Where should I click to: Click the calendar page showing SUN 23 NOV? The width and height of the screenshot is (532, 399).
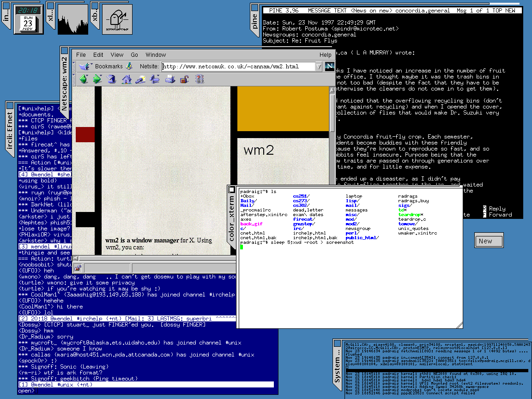pyautogui.click(x=28, y=24)
